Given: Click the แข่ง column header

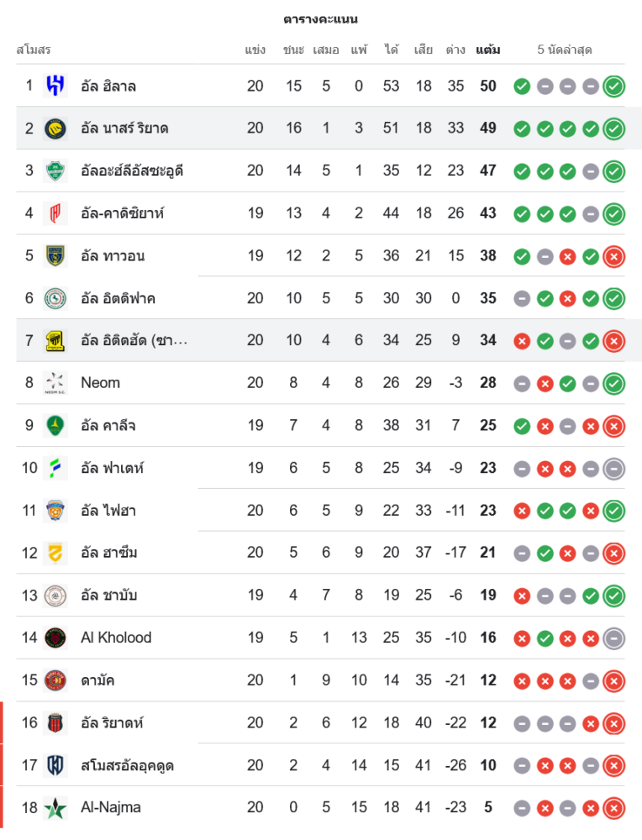Looking at the screenshot, I should point(255,50).
